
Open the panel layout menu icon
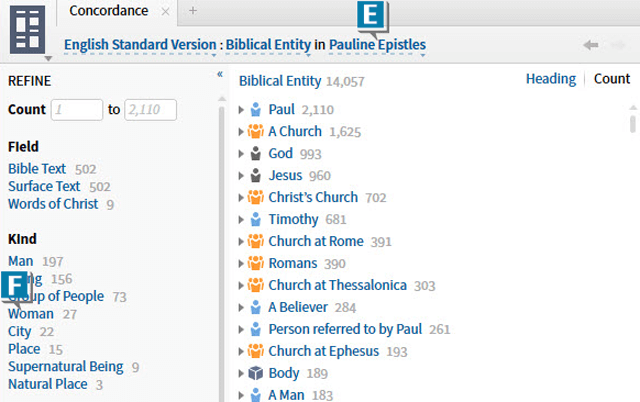click(28, 29)
